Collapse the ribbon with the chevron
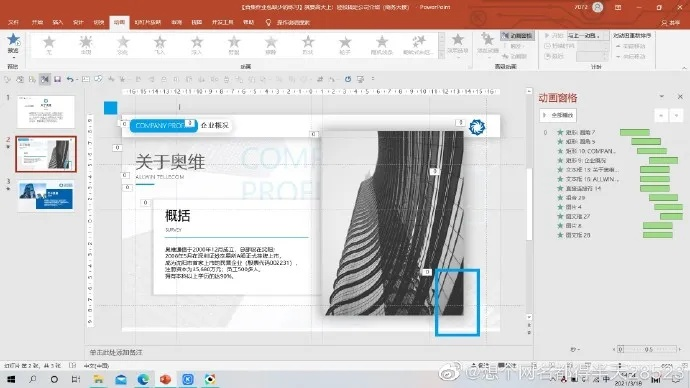 [x=684, y=68]
